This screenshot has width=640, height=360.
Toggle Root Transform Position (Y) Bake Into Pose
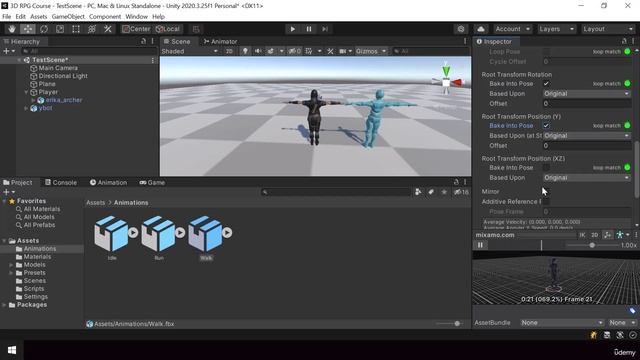pos(546,126)
